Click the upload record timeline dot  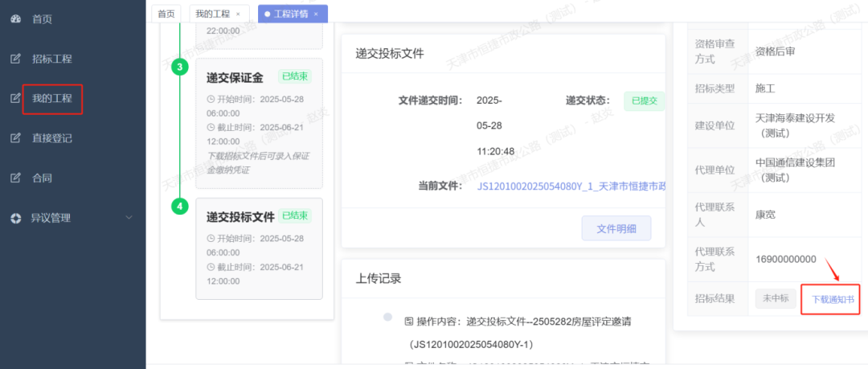(x=388, y=317)
